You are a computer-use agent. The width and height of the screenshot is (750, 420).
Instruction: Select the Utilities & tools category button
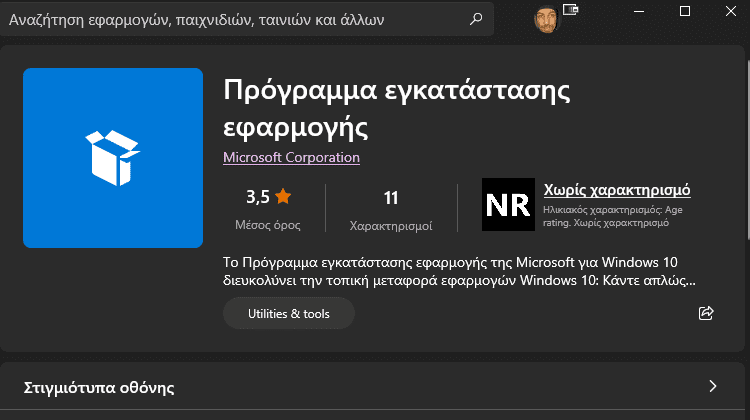coord(288,313)
